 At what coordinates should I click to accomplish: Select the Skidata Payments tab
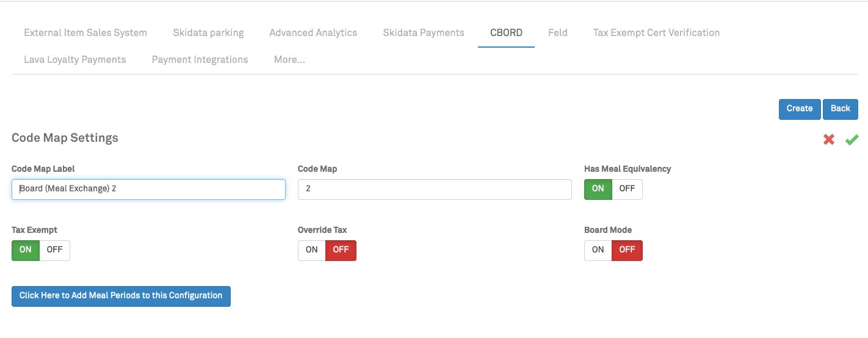(x=424, y=33)
